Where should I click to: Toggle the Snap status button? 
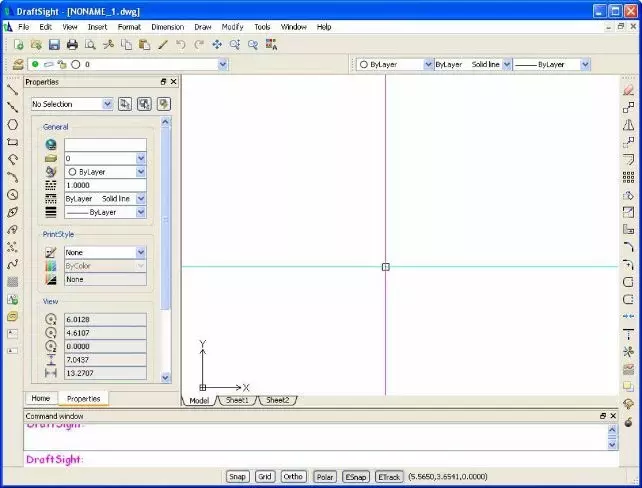[x=237, y=477]
